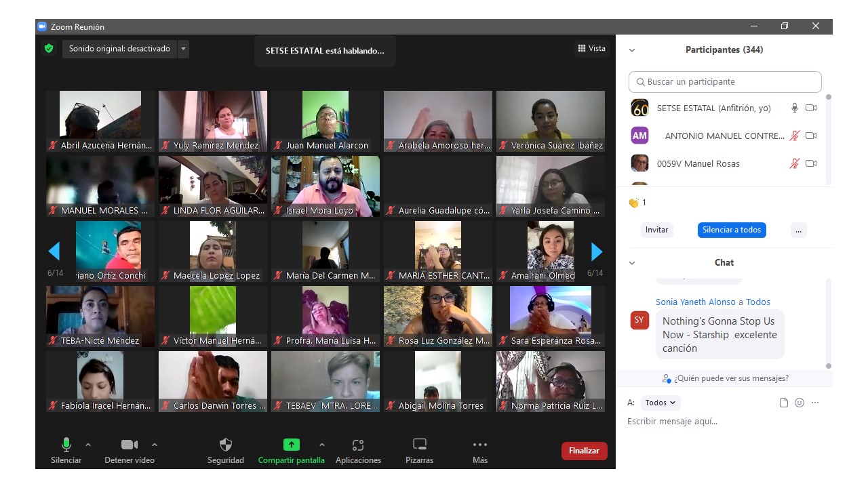The width and height of the screenshot is (868, 488).
Task: Select Israel Mora Loyo video tile
Action: 325,186
